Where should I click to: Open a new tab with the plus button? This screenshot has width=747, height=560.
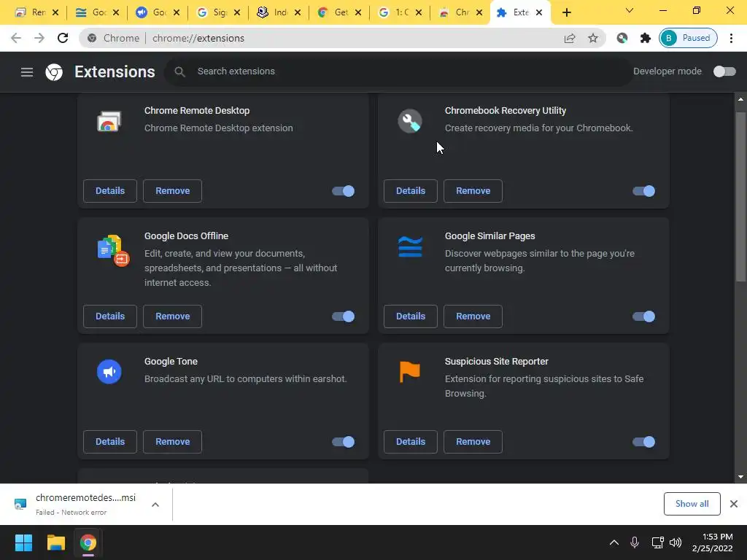(566, 12)
